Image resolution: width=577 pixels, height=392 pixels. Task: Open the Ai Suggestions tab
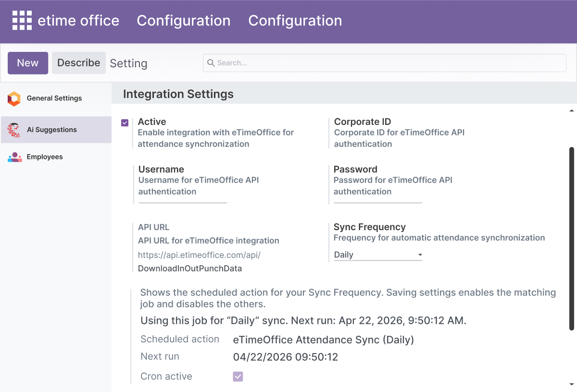pyautogui.click(x=56, y=130)
